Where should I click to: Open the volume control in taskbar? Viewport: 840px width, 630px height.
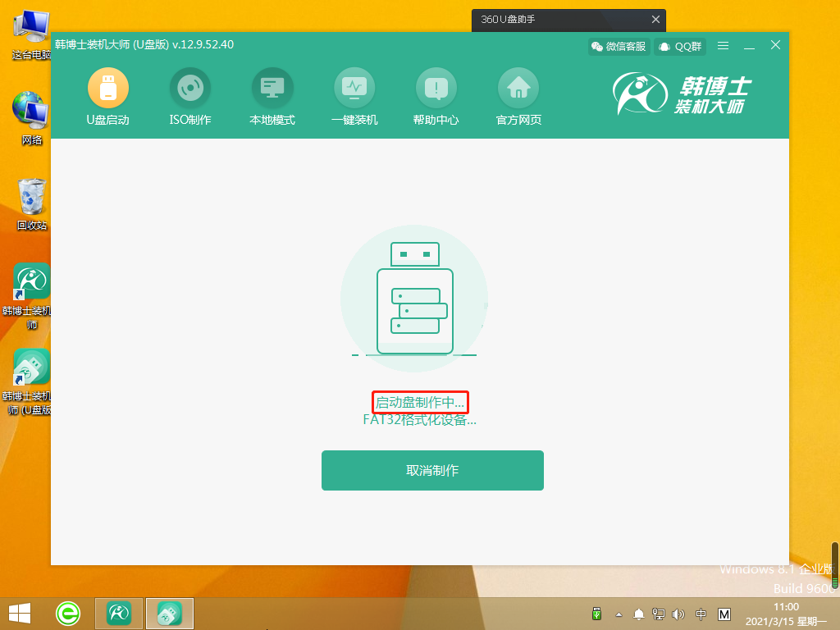tap(678, 613)
